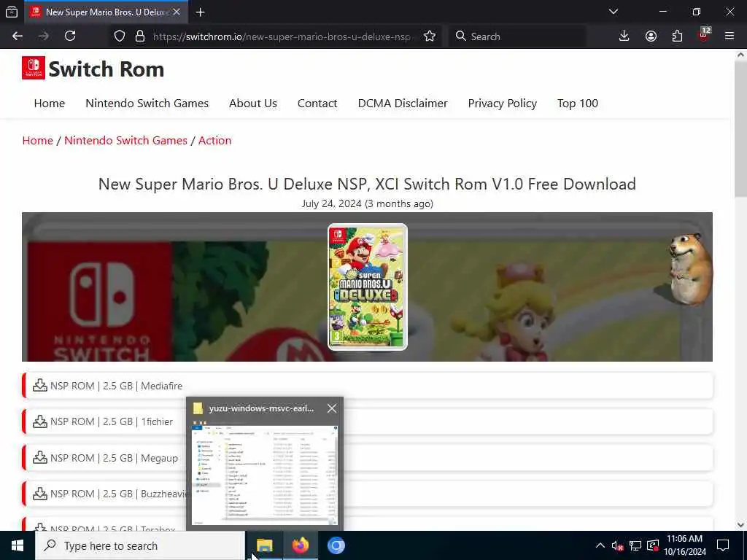
Task: Click the Switch Rom logo icon
Action: [x=34, y=68]
